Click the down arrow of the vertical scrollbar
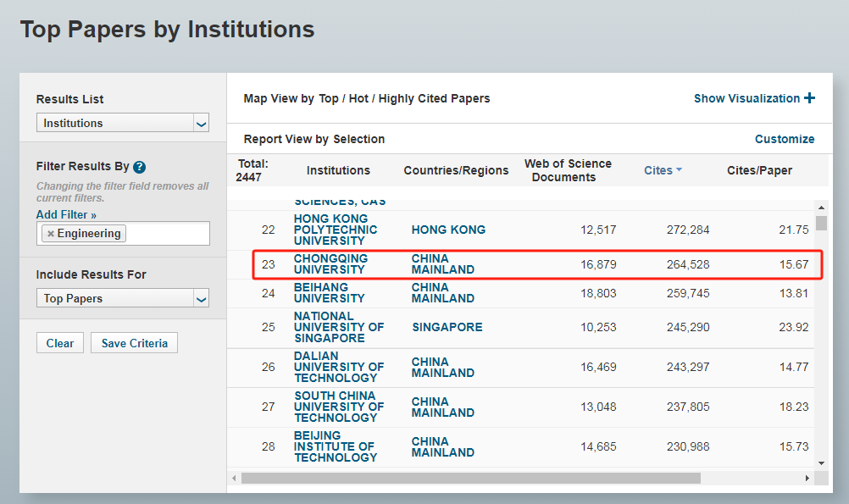 (821, 462)
